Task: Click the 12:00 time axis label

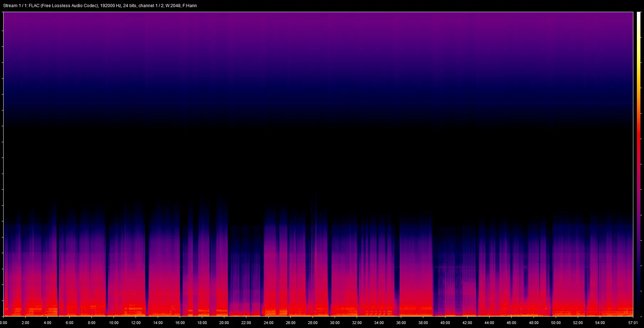Action: tap(136, 323)
